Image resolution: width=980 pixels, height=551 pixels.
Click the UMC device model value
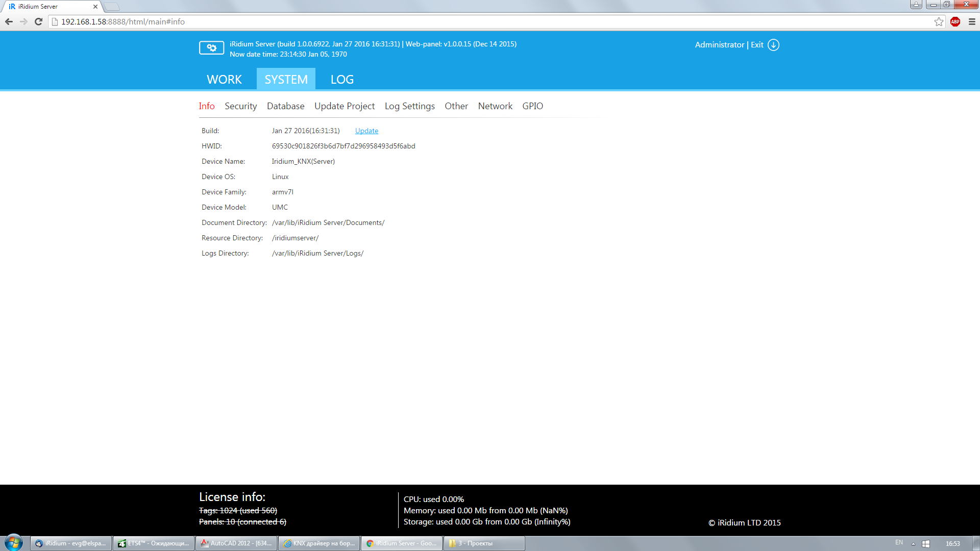pos(280,208)
